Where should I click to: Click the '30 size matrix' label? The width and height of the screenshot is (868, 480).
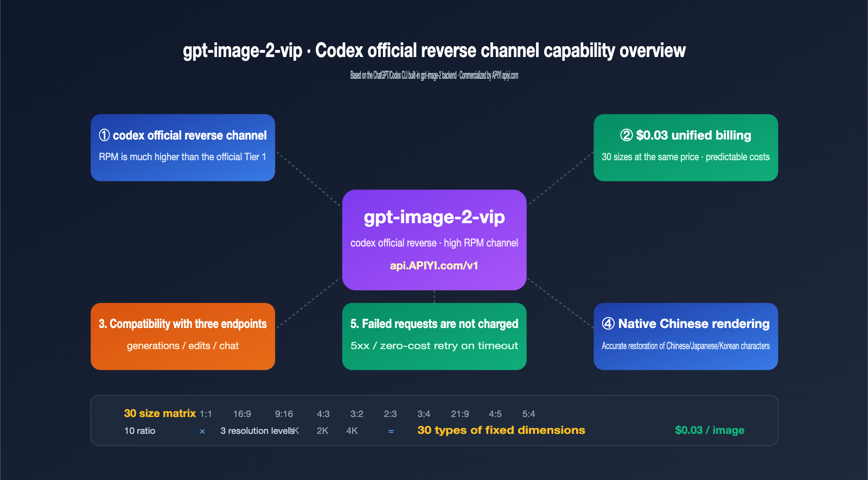[x=160, y=413]
